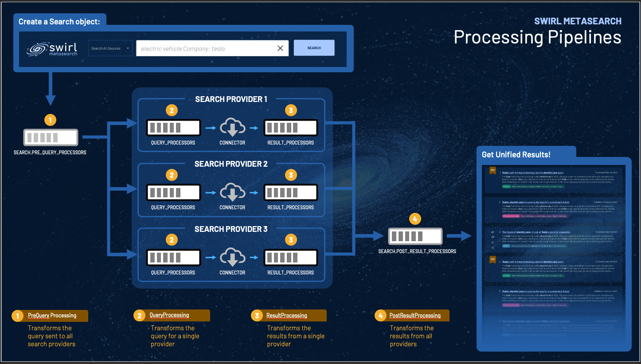Click the 'PostResultProcessing' legend label
Image resolution: width=641 pixels, height=364 pixels.
(x=415, y=315)
